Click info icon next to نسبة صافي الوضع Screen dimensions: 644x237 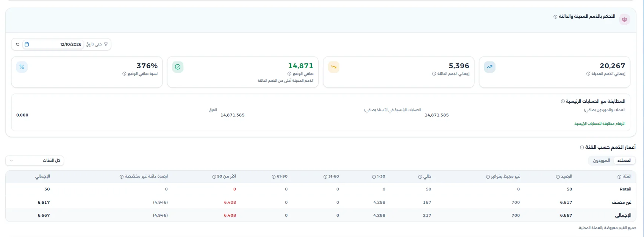coord(124,74)
